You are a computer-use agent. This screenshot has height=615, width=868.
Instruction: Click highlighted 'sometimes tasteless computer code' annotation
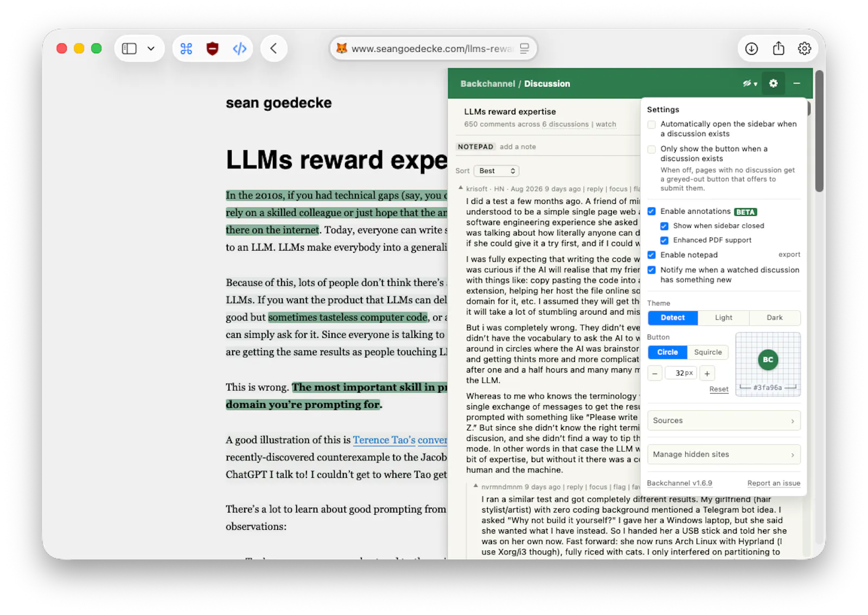point(348,318)
